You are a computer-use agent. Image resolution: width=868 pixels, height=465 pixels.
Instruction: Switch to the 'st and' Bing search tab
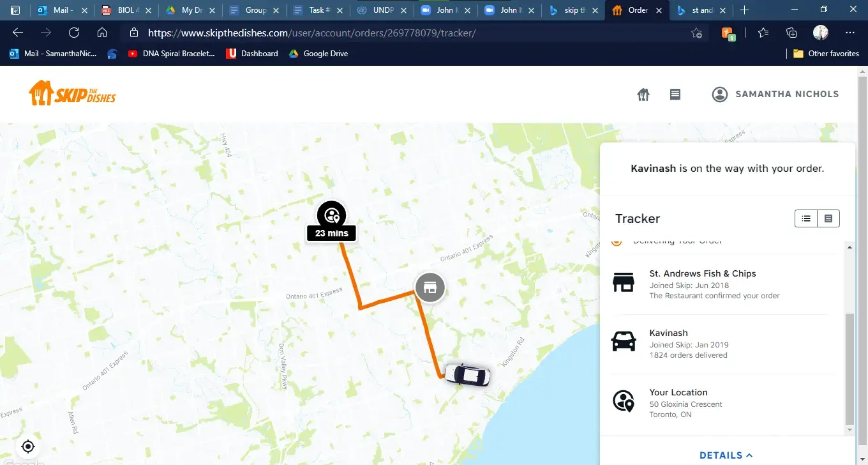[701, 10]
